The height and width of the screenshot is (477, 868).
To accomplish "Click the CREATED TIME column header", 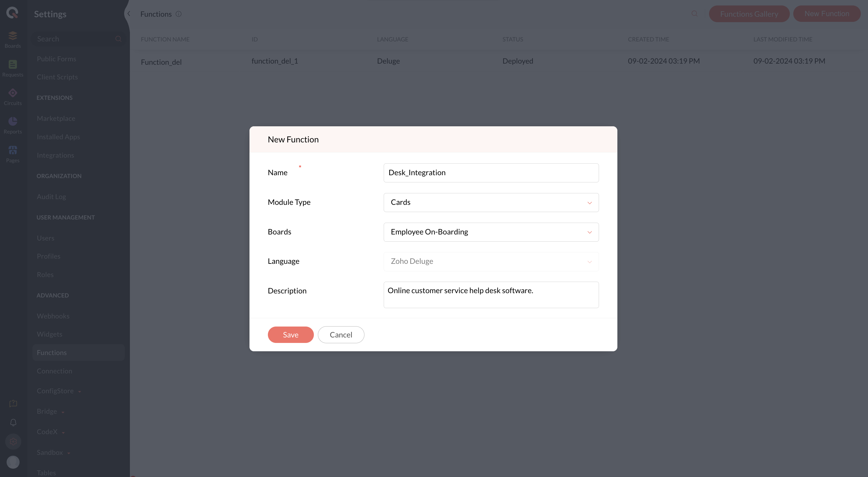I will click(648, 39).
